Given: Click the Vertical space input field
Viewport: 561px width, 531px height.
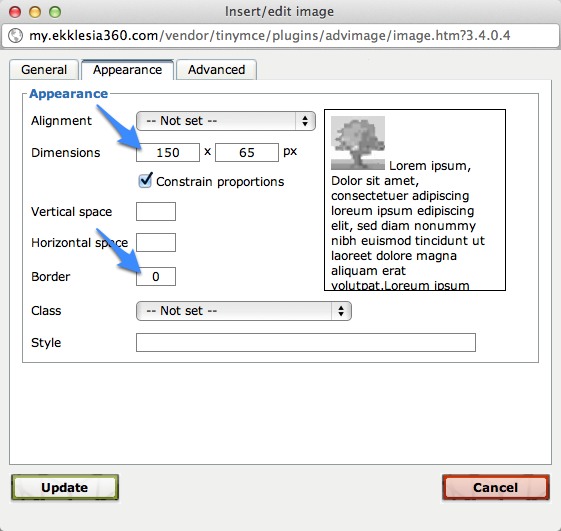Looking at the screenshot, I should point(156,211).
